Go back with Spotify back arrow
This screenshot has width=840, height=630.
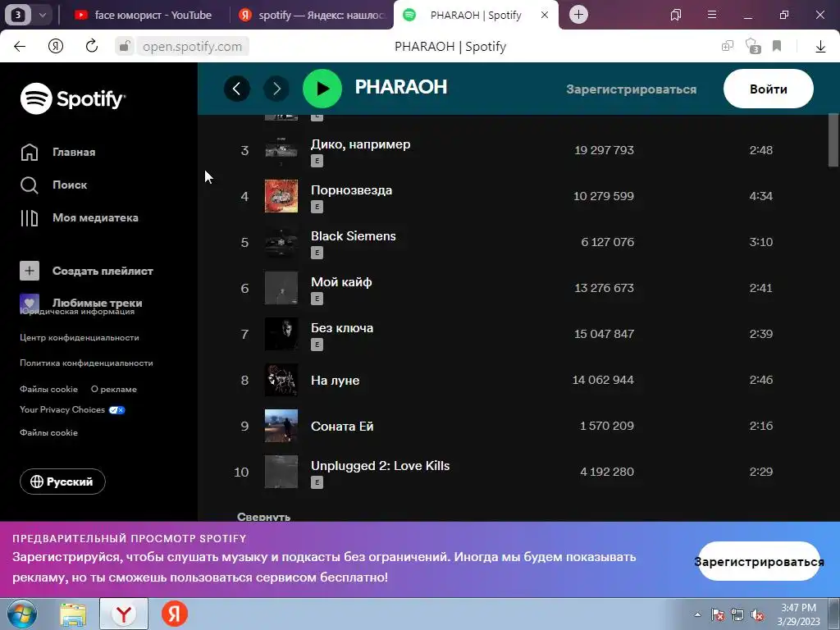coord(237,89)
